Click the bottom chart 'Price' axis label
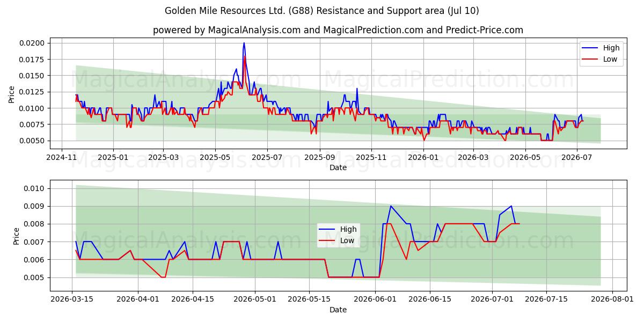 16,236
